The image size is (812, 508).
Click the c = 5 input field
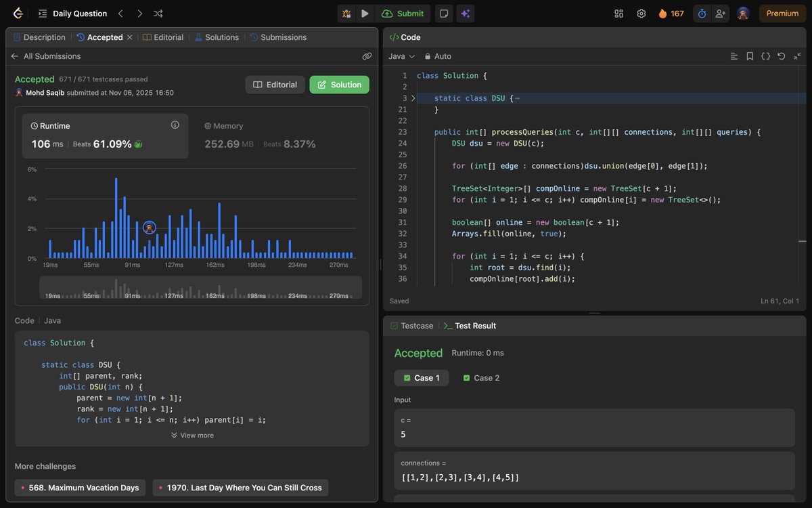(594, 427)
